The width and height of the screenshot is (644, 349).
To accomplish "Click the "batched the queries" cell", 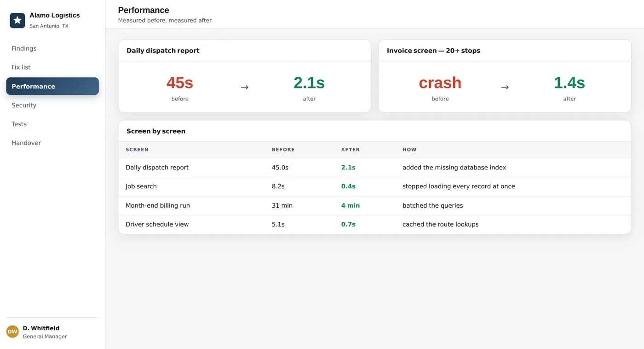I will 433,206.
